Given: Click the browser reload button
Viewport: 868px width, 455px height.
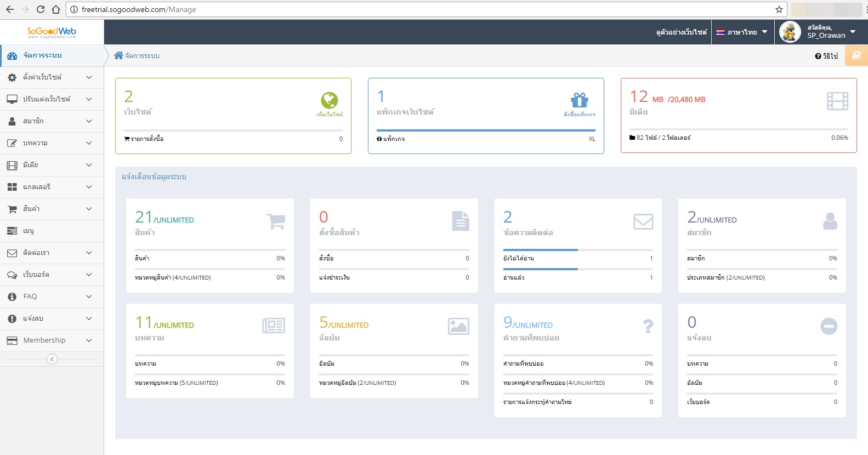Looking at the screenshot, I should [41, 9].
